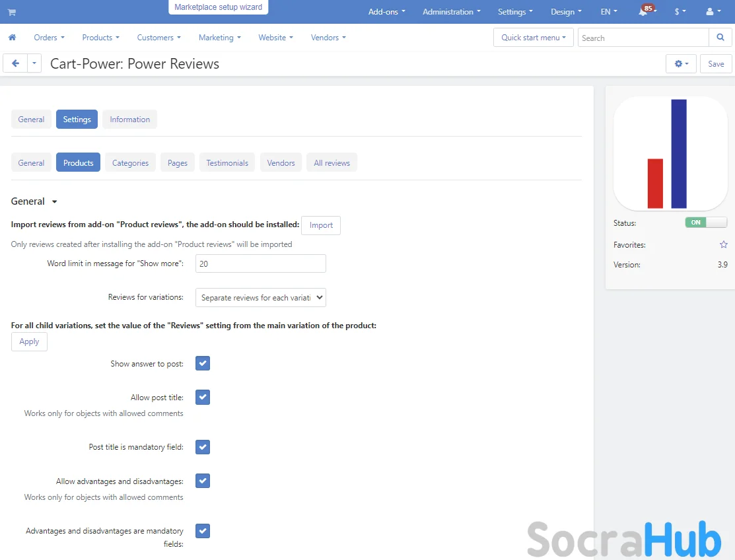Add add-on to favorites with star icon
Viewport: 735px width, 560px height.
coord(723,244)
